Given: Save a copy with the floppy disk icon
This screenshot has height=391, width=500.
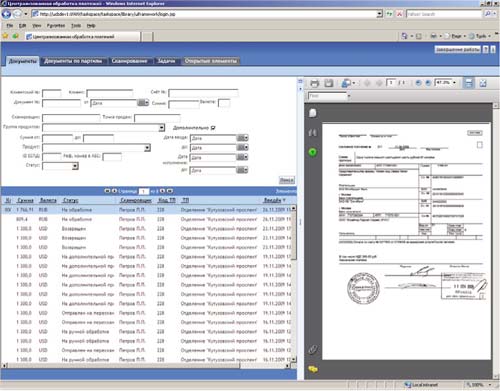Looking at the screenshot, I should click(329, 83).
